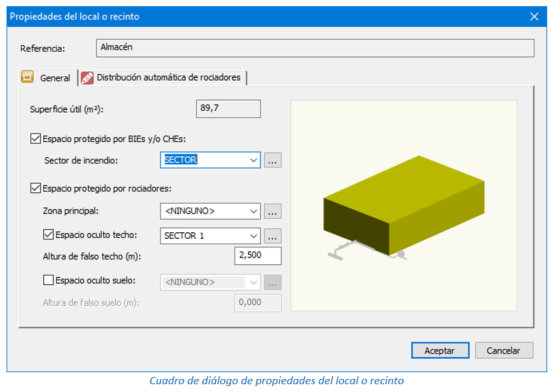Confirm with the Aceptar button

[x=440, y=350]
